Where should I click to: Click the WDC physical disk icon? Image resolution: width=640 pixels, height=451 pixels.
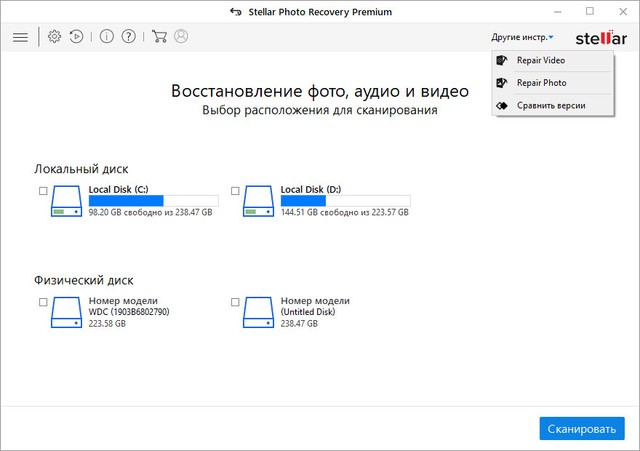66,312
